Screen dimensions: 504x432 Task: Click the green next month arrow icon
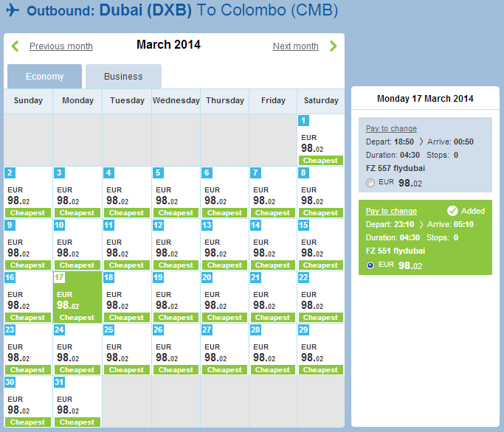point(334,46)
